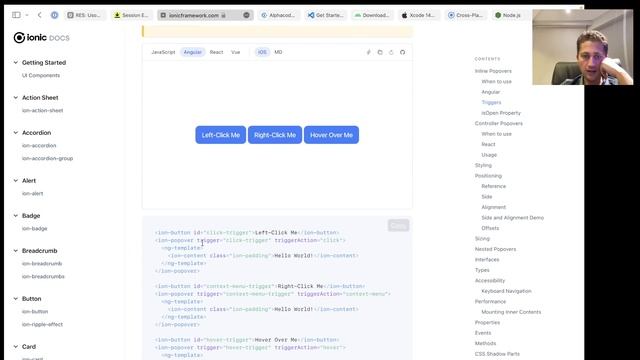Collapse the Getting Started section

16,62
